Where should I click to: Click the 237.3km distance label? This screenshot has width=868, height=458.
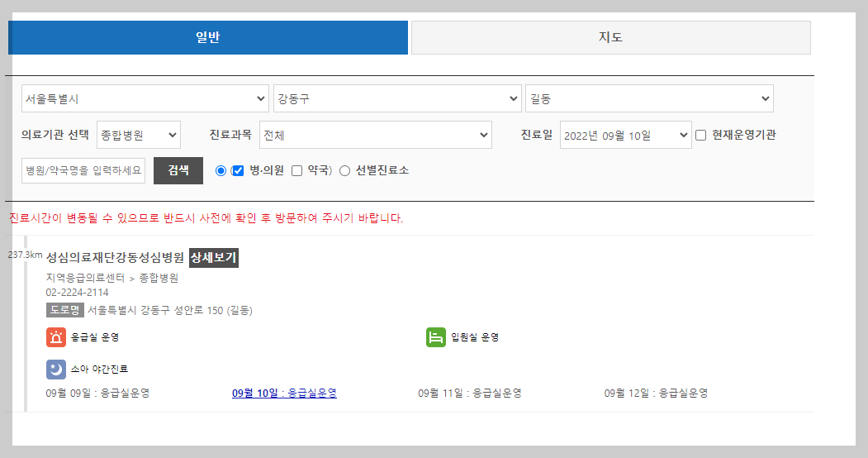click(25, 255)
